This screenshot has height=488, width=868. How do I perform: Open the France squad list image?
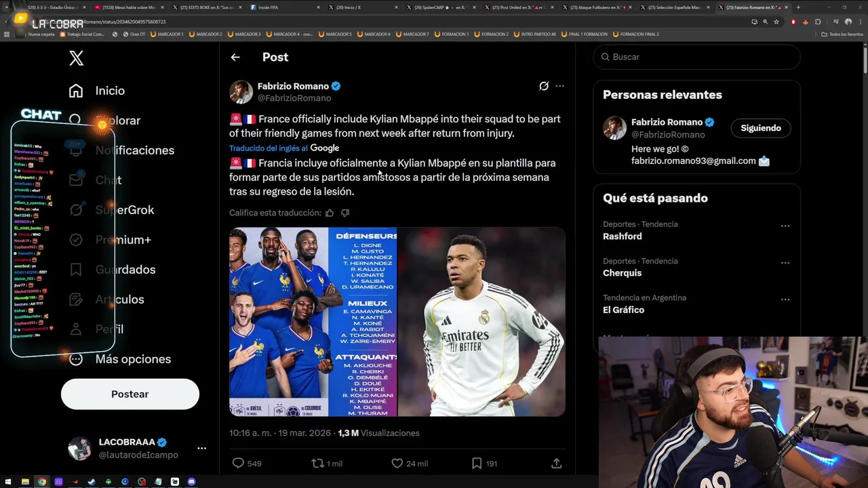[313, 322]
